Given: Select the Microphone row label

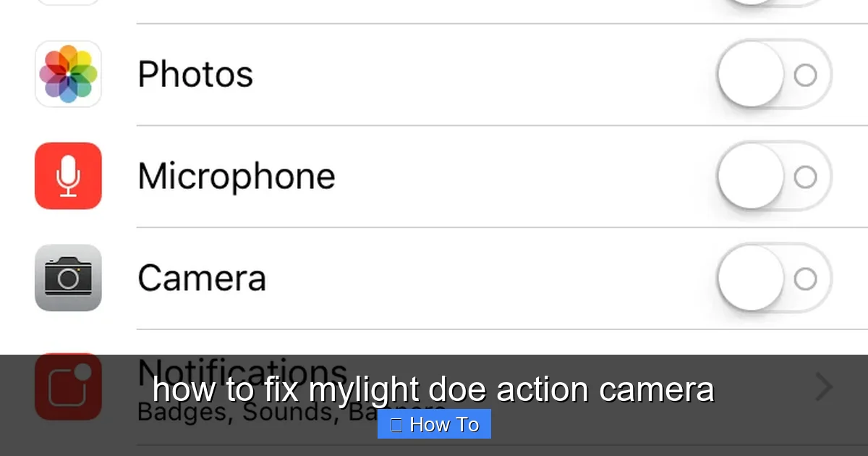Looking at the screenshot, I should tap(237, 176).
